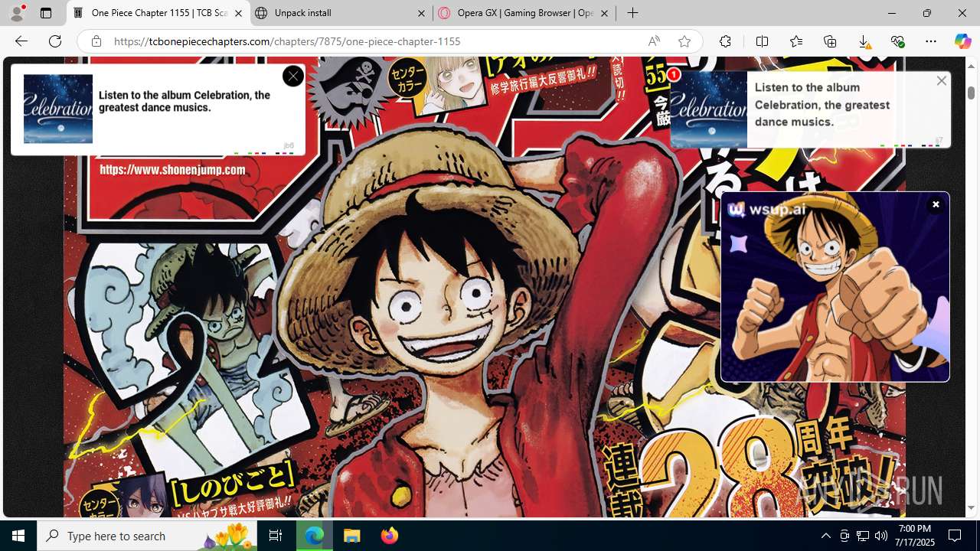Dismiss the right Celebration notification

pos(942,80)
